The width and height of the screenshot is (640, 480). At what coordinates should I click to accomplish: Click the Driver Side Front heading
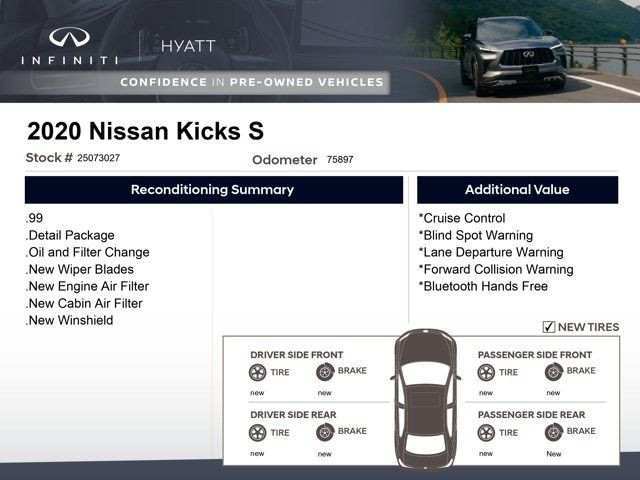pos(297,355)
